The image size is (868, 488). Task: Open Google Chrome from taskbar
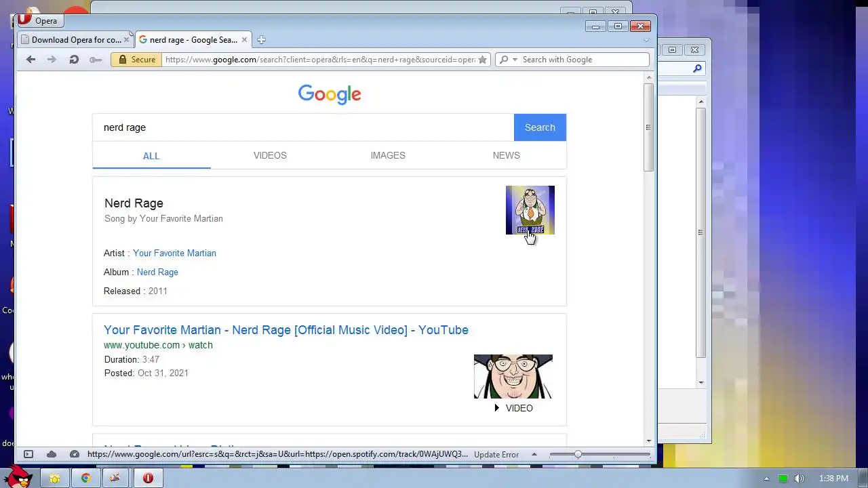coord(86,479)
